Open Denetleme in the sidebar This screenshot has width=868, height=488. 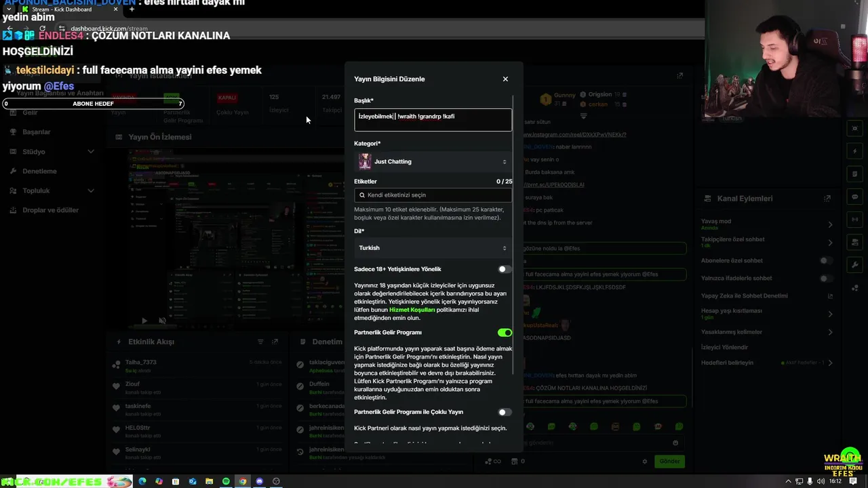coord(39,171)
